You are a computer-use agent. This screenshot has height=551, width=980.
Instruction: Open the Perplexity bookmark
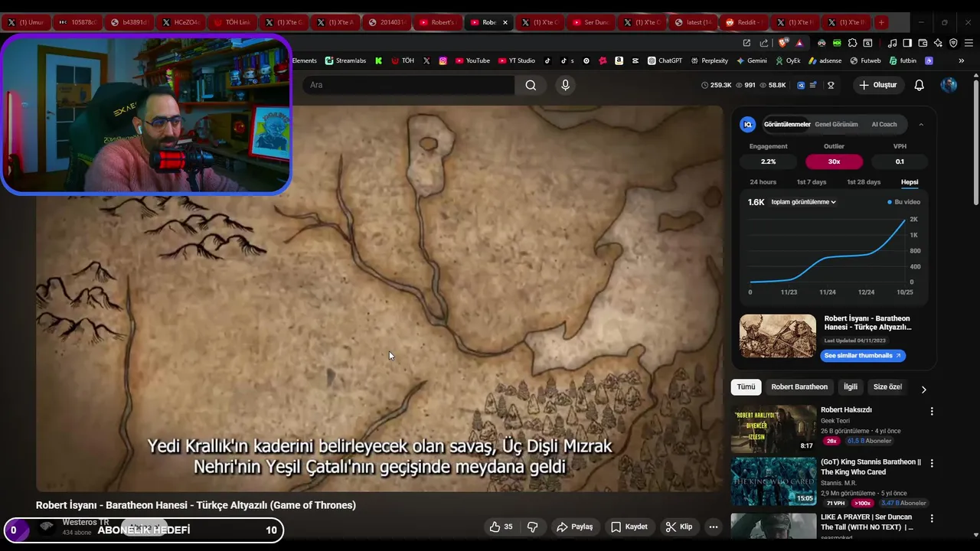tap(709, 60)
